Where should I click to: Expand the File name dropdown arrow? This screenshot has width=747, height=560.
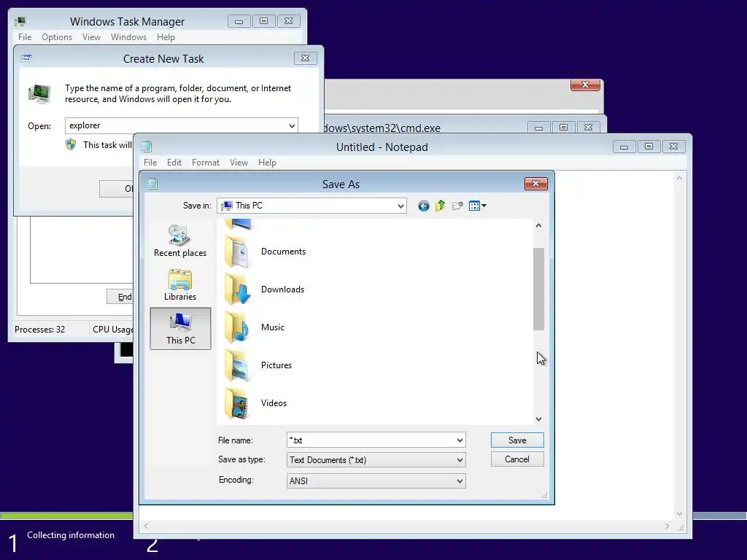460,440
